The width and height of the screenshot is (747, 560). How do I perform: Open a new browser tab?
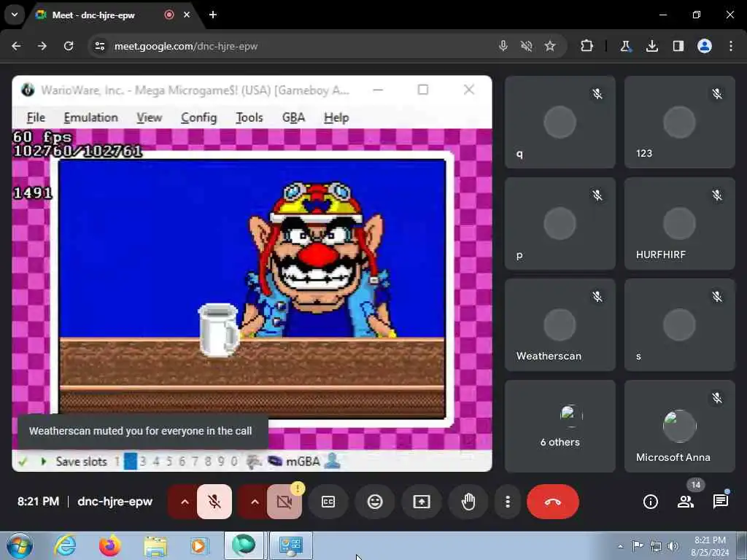pos(213,15)
